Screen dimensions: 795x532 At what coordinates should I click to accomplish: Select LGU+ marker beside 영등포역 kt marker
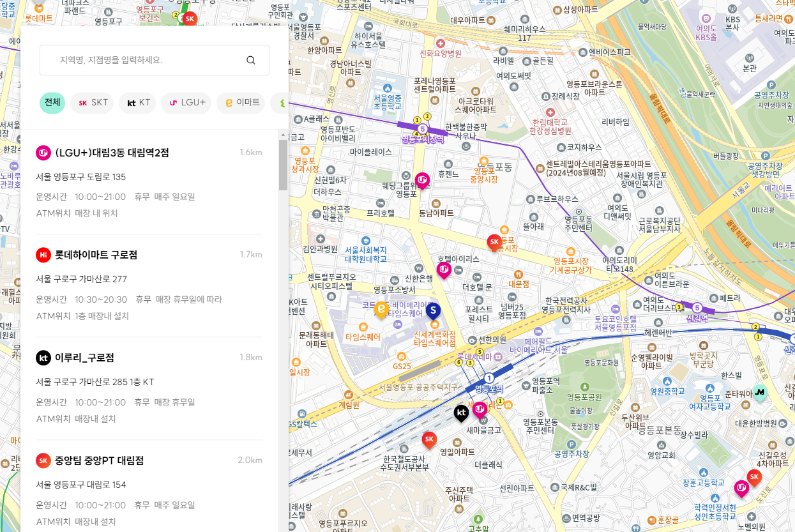pyautogui.click(x=480, y=411)
